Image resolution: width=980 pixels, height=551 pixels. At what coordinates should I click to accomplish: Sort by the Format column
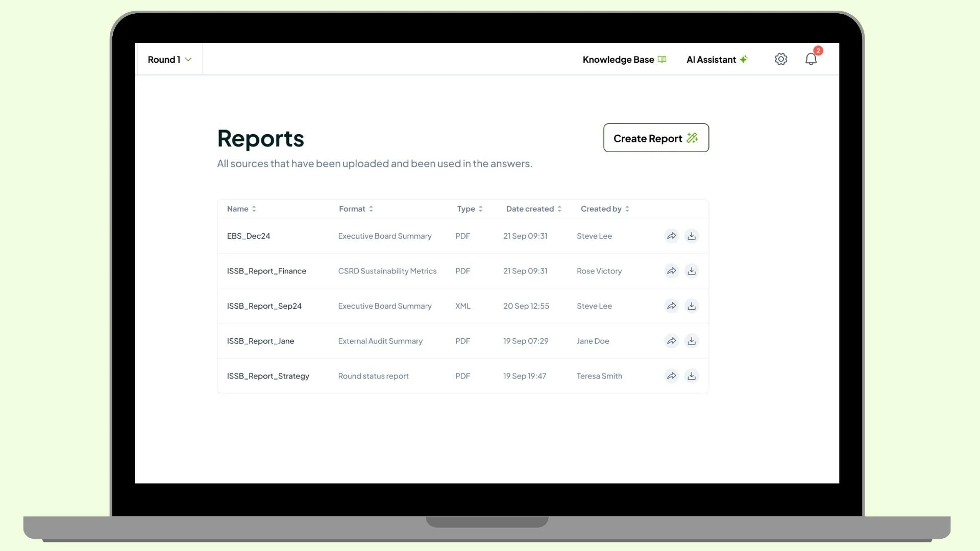356,209
